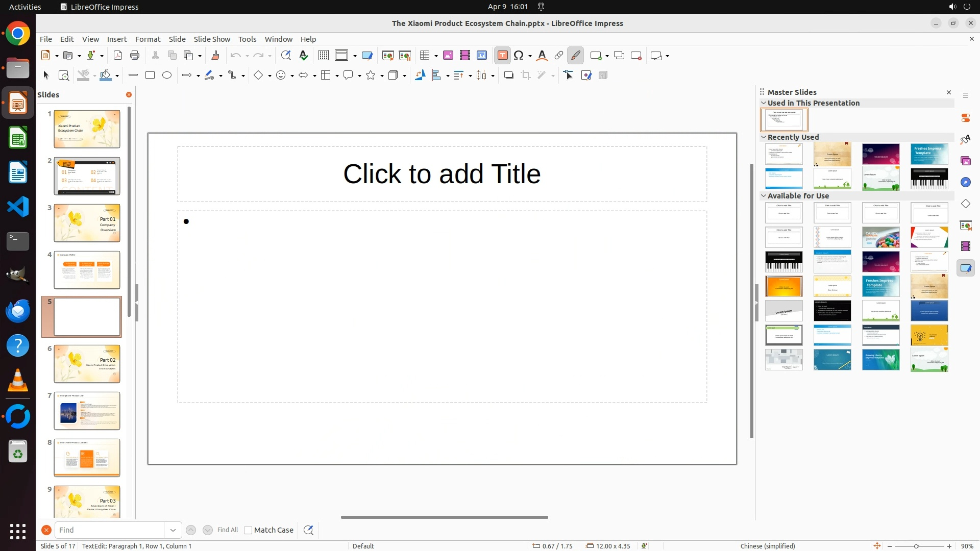Click the Insert Table icon
This screenshot has height=551, width=980.
point(425,56)
